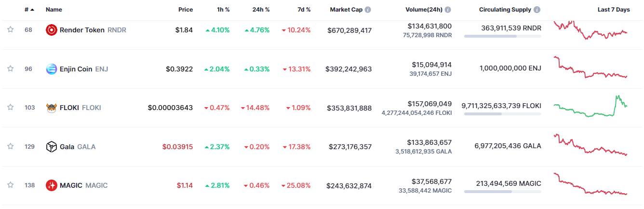Viewport: 644px width, 209px height.
Task: Sort the table by Name header
Action: click(x=54, y=10)
